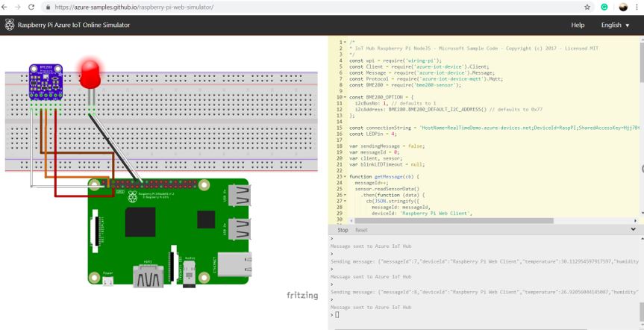Screen dimensions: 644x330
Task: Click the Reset button above the console
Action: pyautogui.click(x=361, y=230)
